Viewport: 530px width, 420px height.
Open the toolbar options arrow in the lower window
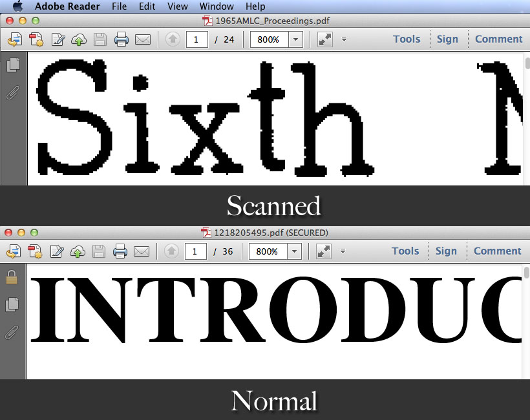(x=343, y=251)
